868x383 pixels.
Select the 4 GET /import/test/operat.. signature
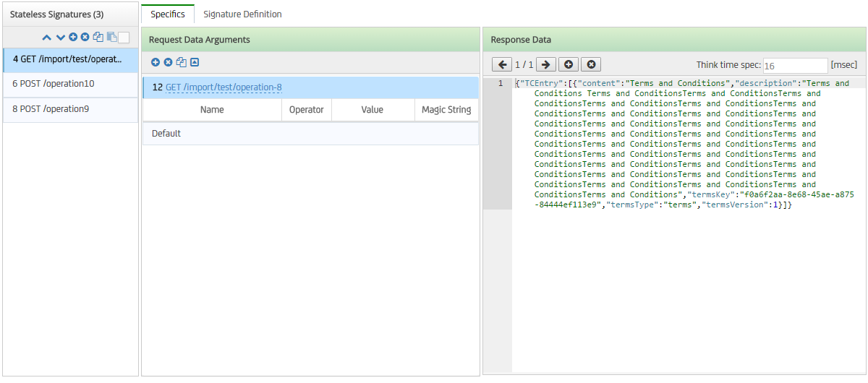71,59
